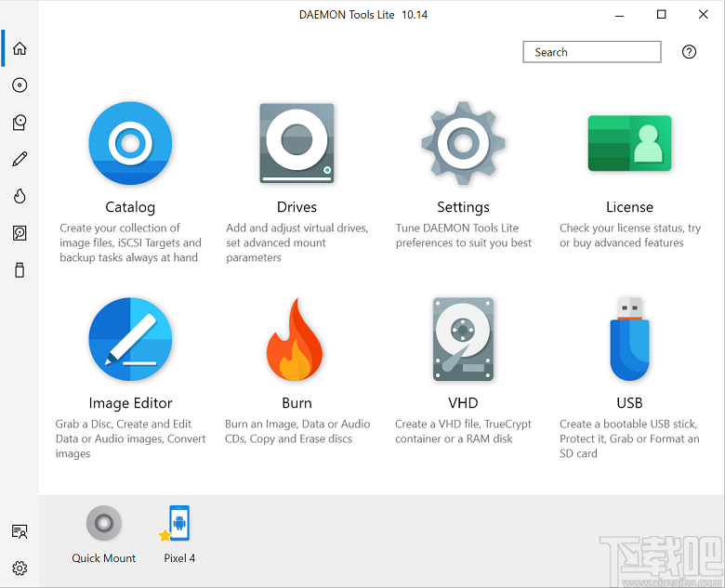The height and width of the screenshot is (588, 725).
Task: Click the Quick Mount label
Action: (103, 558)
